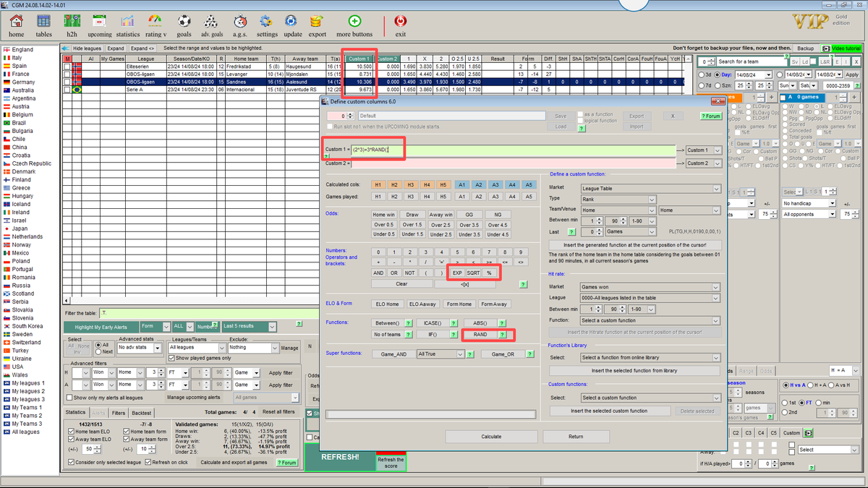Toggle the 'Refresh on click' checkbox

147,462
